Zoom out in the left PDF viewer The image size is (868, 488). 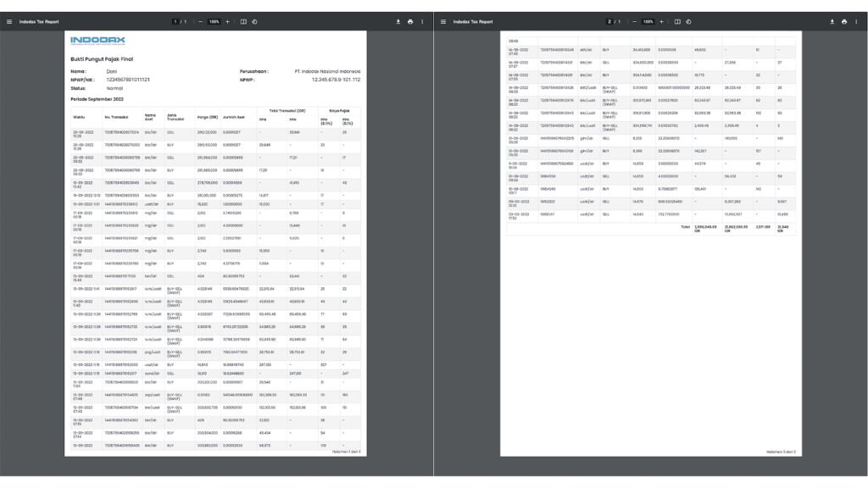coord(200,21)
